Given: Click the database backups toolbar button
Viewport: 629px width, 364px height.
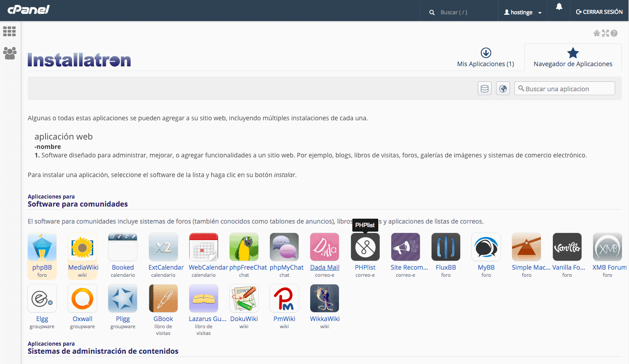Looking at the screenshot, I should point(484,89).
